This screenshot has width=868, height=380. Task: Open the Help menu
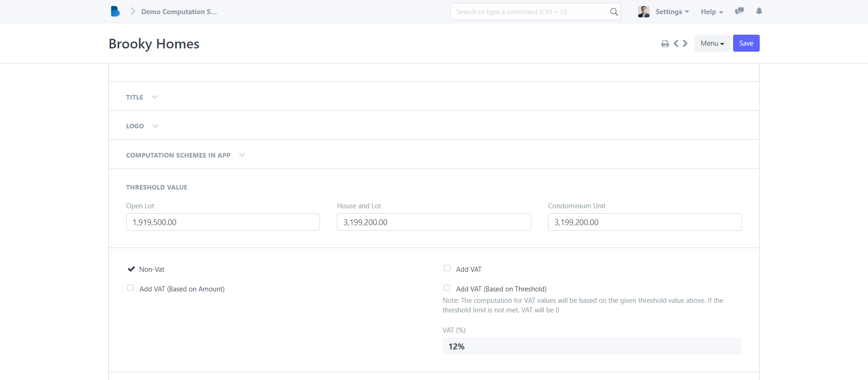click(x=712, y=12)
